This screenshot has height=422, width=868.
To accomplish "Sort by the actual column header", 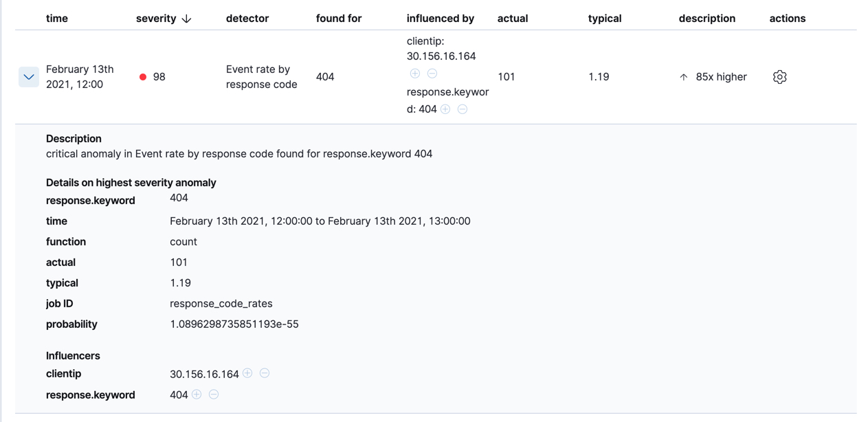I will tap(513, 19).
